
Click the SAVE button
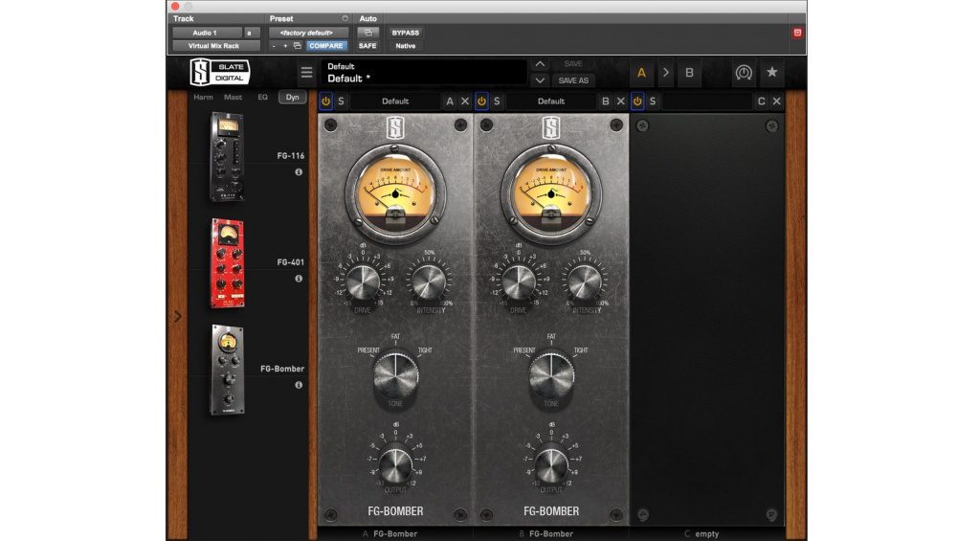coord(573,64)
